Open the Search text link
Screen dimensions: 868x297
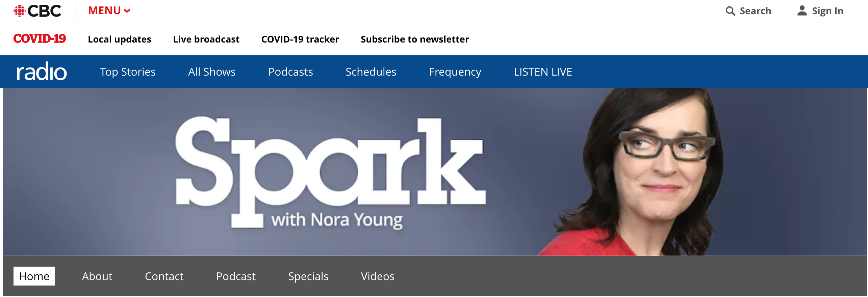[756, 11]
